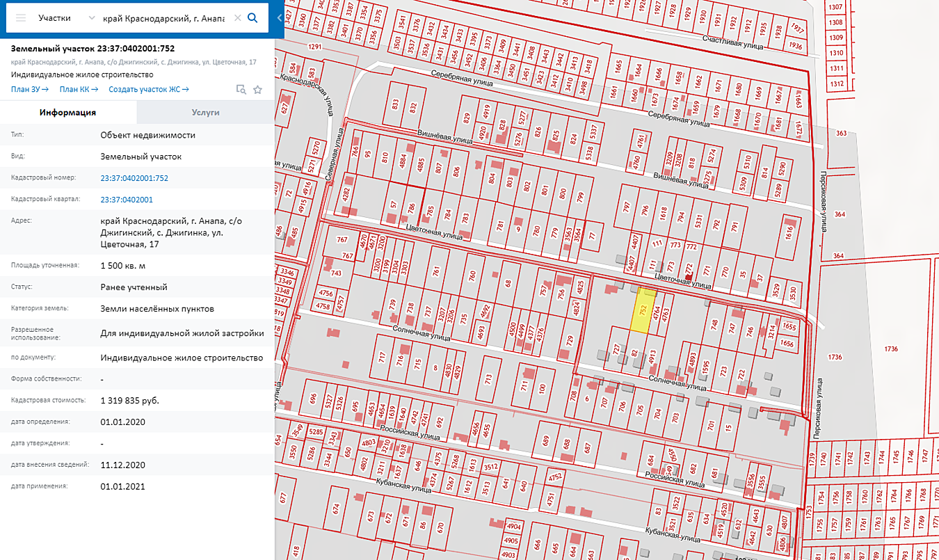Open the План КК link
This screenshot has height=560, width=939.
coord(79,89)
